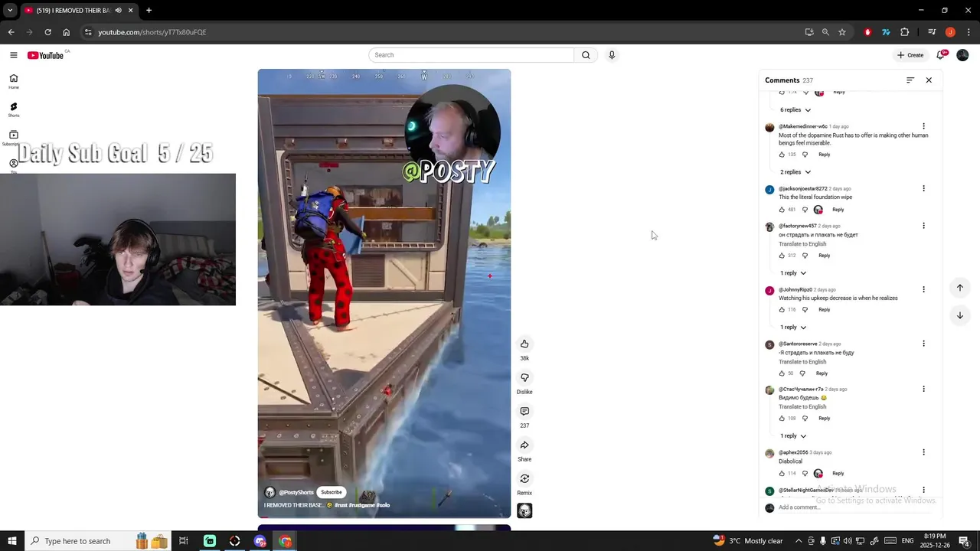Expand 2 replies under Makemedinner comment
The image size is (980, 551).
[x=795, y=172]
